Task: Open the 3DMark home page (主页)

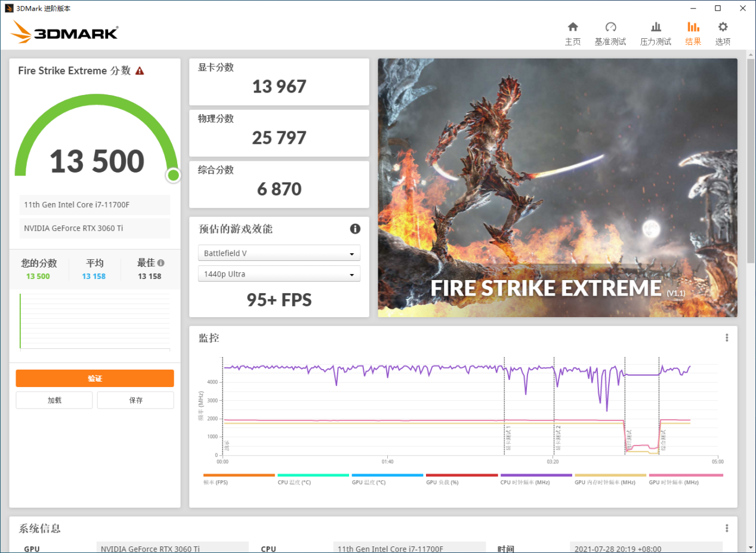Action: 572,33
